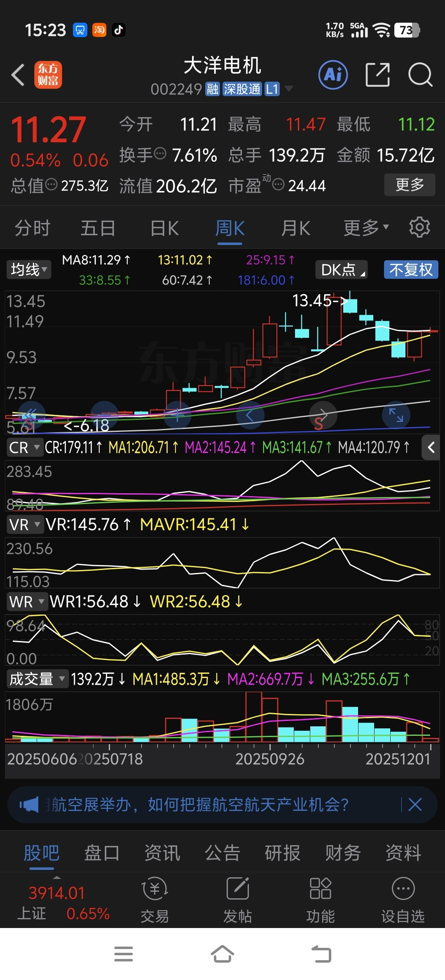This screenshot has width=445, height=980.
Task: Switch to 月K chart tab
Action: click(x=296, y=228)
